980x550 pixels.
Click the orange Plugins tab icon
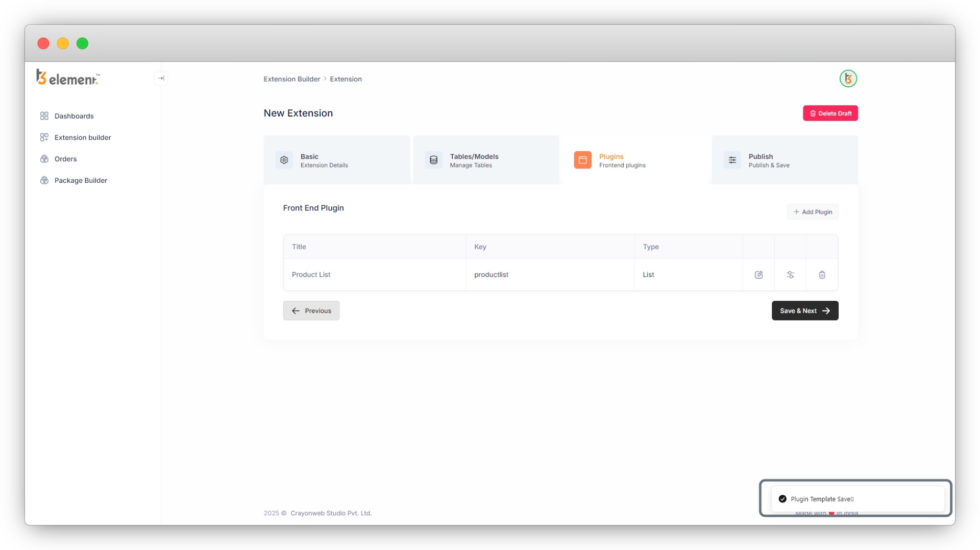coord(582,160)
